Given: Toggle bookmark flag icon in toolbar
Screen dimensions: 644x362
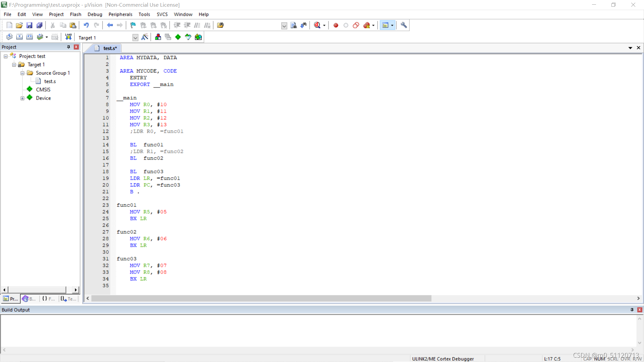Looking at the screenshot, I should point(133,25).
